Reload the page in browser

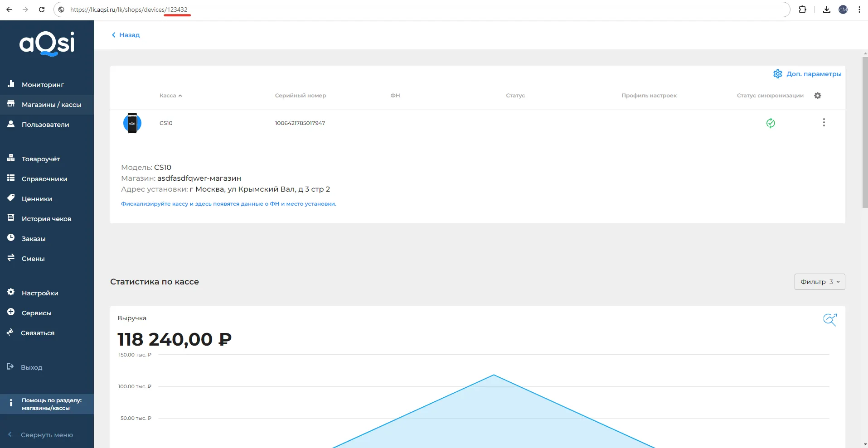pyautogui.click(x=42, y=10)
